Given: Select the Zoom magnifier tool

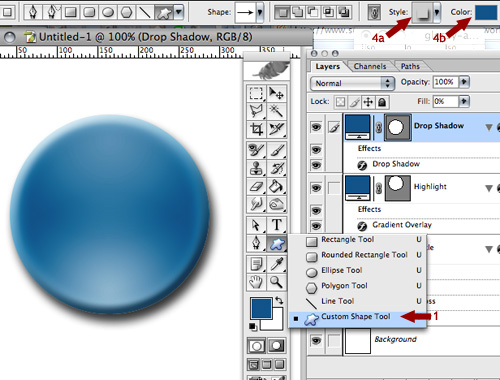Looking at the screenshot, I should (277, 282).
